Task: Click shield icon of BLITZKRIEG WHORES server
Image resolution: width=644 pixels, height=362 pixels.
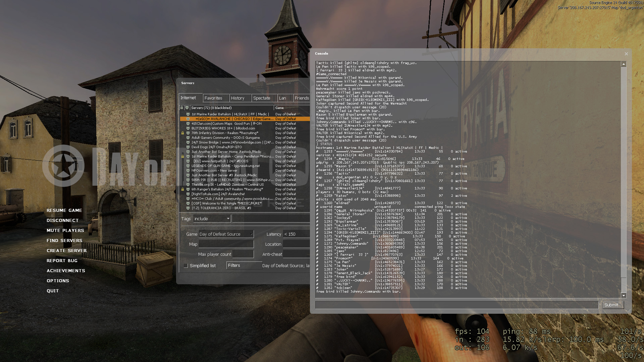Action: [188, 128]
